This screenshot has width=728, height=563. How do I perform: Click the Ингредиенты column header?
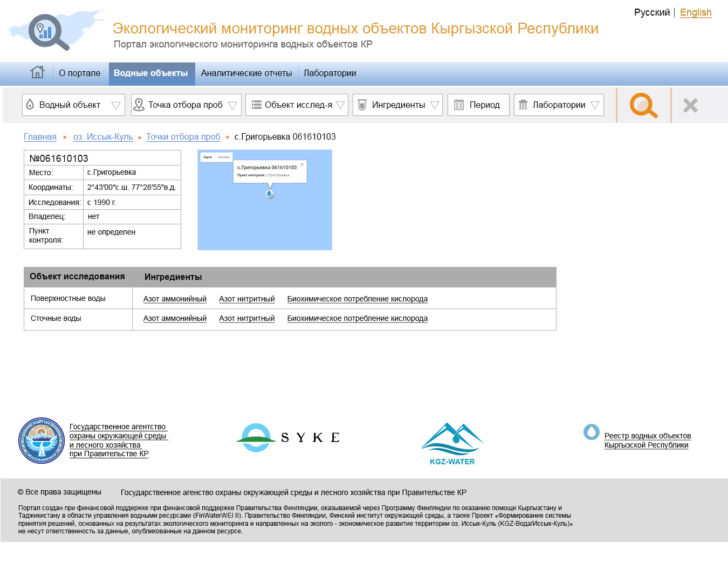pyautogui.click(x=173, y=277)
